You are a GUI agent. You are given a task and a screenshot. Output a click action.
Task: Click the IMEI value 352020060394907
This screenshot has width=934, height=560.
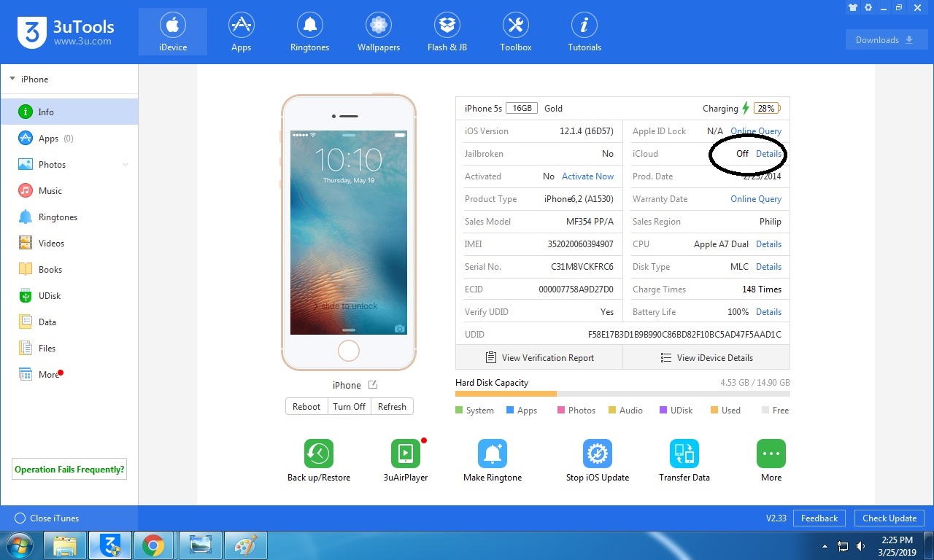tap(580, 244)
